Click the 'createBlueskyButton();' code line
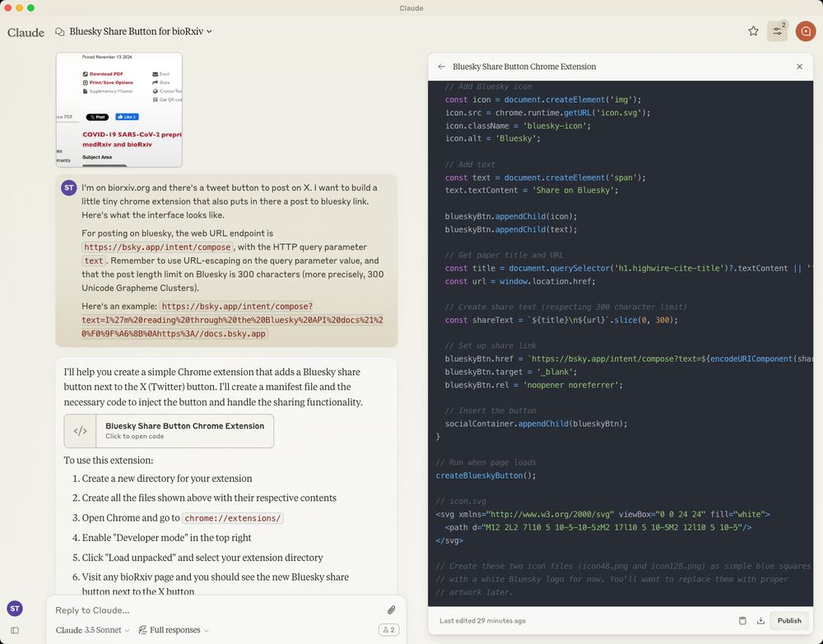This screenshot has width=823, height=644. (x=486, y=475)
